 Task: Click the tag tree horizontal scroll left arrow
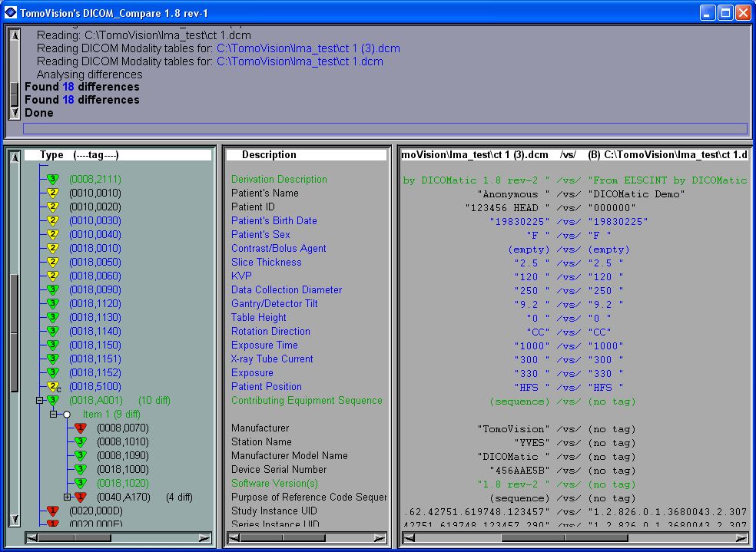tap(31, 538)
